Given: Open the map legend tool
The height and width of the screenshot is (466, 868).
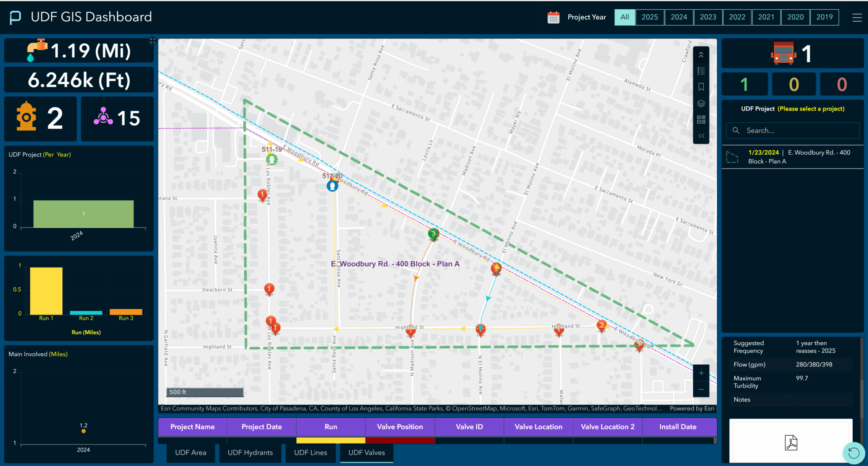Looking at the screenshot, I should 701,71.
